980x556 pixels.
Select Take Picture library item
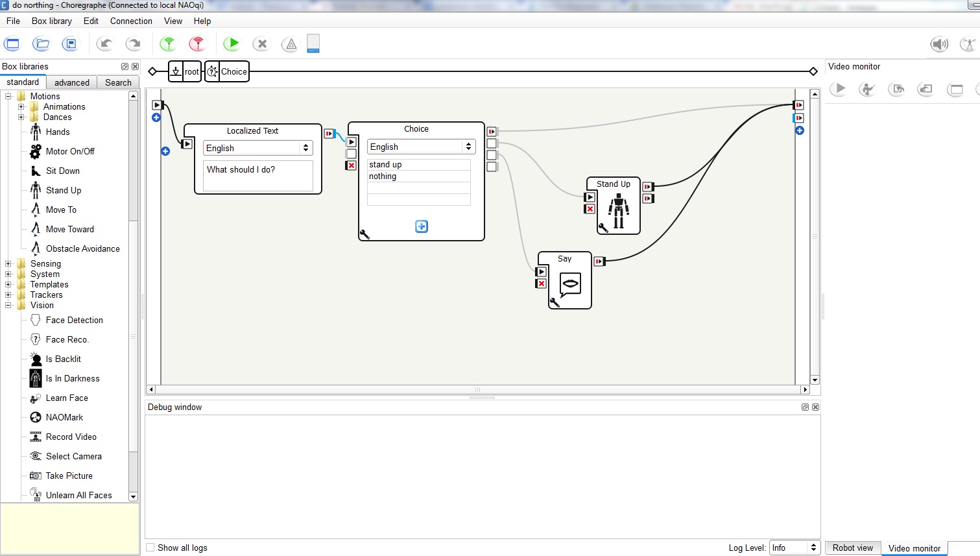click(62, 476)
